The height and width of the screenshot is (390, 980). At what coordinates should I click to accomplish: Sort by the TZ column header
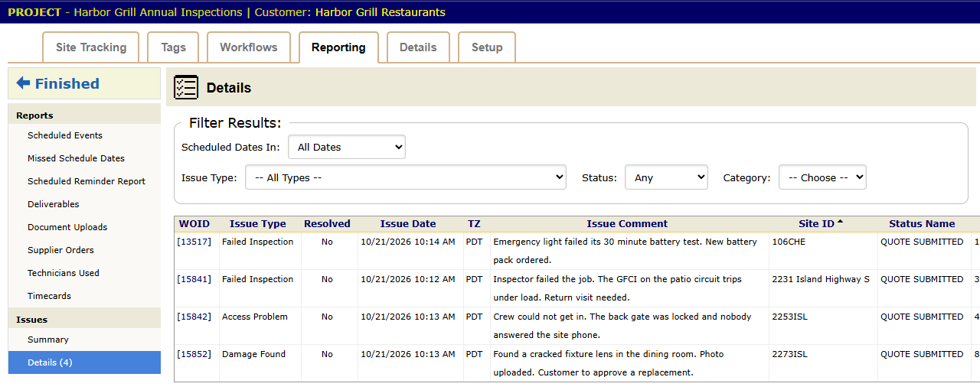tap(474, 224)
